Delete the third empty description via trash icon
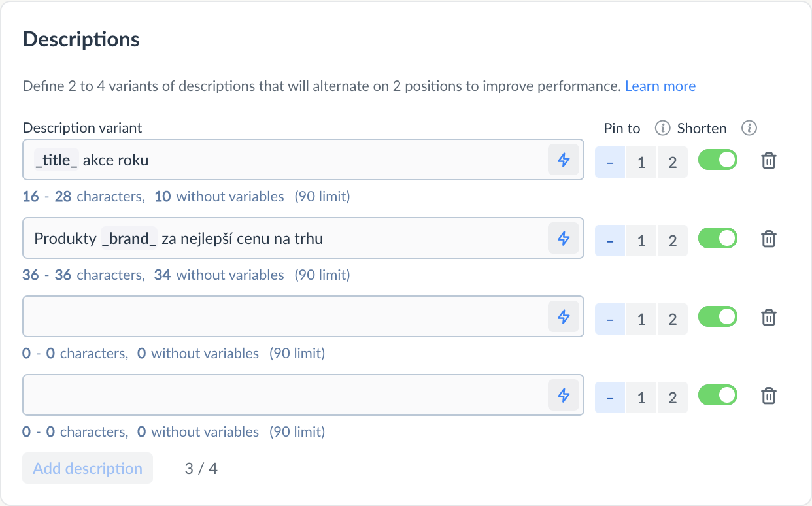 769,317
